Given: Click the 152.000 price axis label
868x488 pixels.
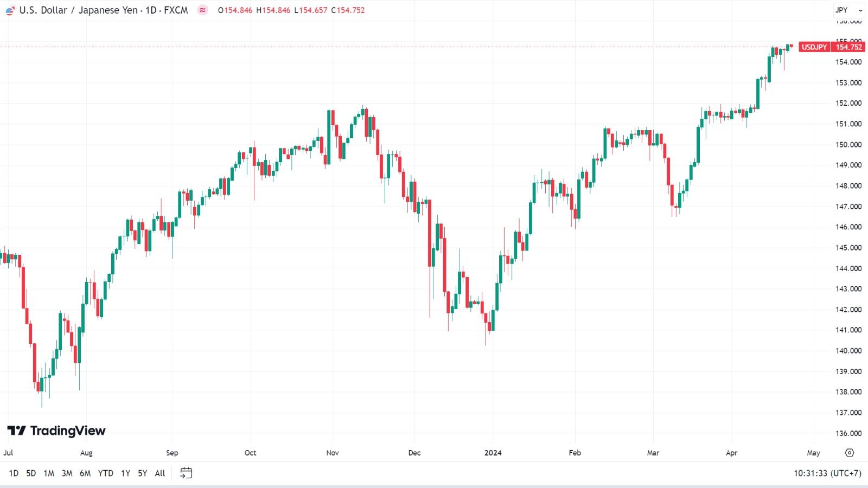Looking at the screenshot, I should click(x=848, y=103).
